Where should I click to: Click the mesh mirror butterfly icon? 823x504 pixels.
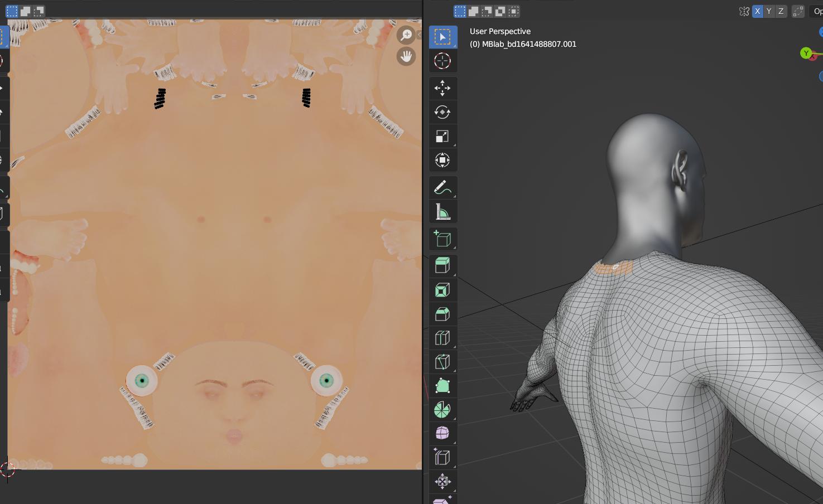click(x=744, y=11)
